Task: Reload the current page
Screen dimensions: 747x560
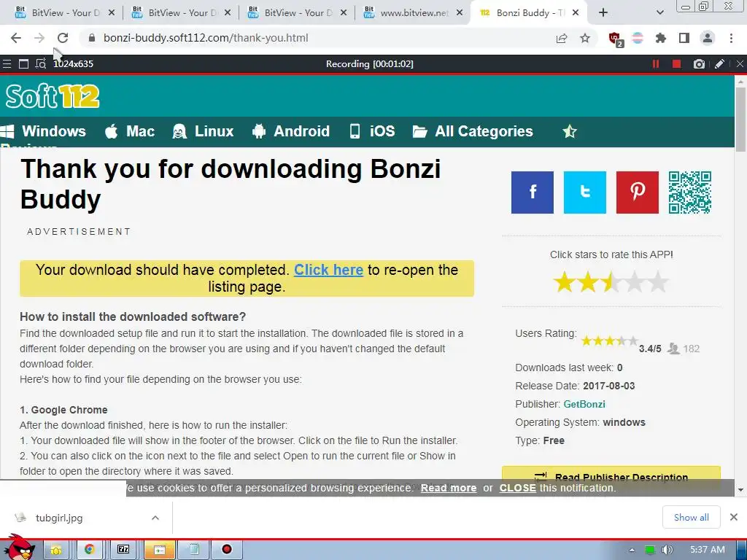Action: [x=63, y=38]
